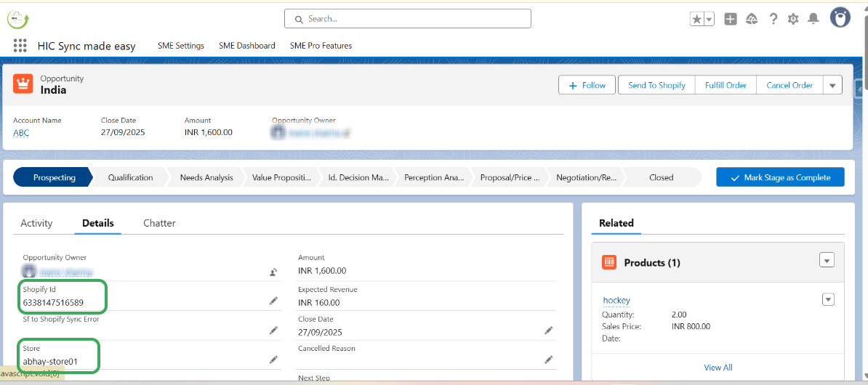Select the Prospecting stage
Image resolution: width=868 pixels, height=385 pixels.
[55, 177]
